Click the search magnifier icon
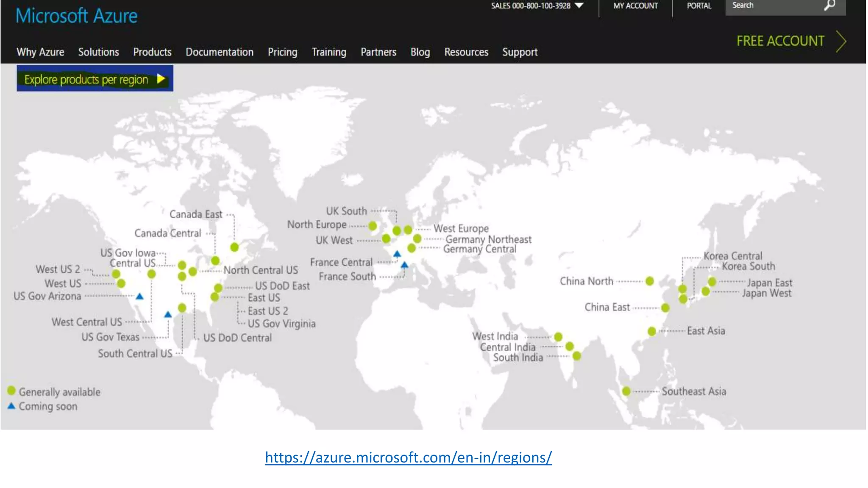This screenshot has width=868, height=488. pyautogui.click(x=829, y=5)
